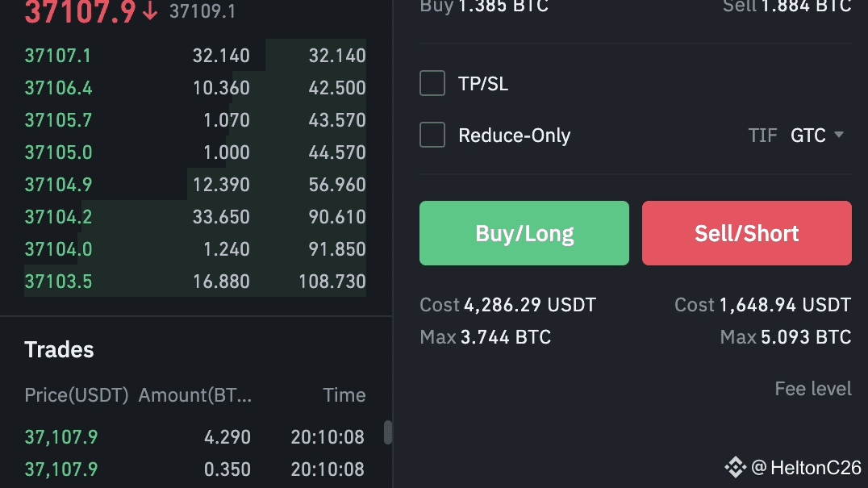
Task: Select the Trades panel heading
Action: point(59,349)
